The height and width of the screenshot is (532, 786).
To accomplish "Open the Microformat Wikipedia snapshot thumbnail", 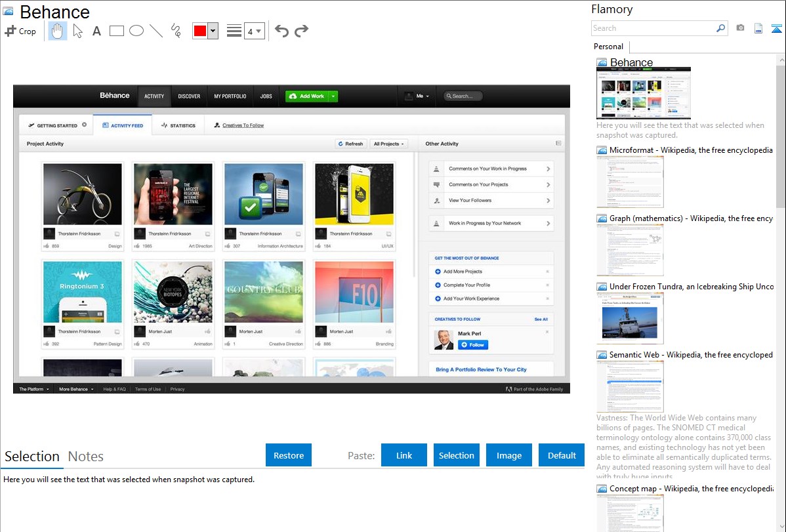I will click(630, 182).
